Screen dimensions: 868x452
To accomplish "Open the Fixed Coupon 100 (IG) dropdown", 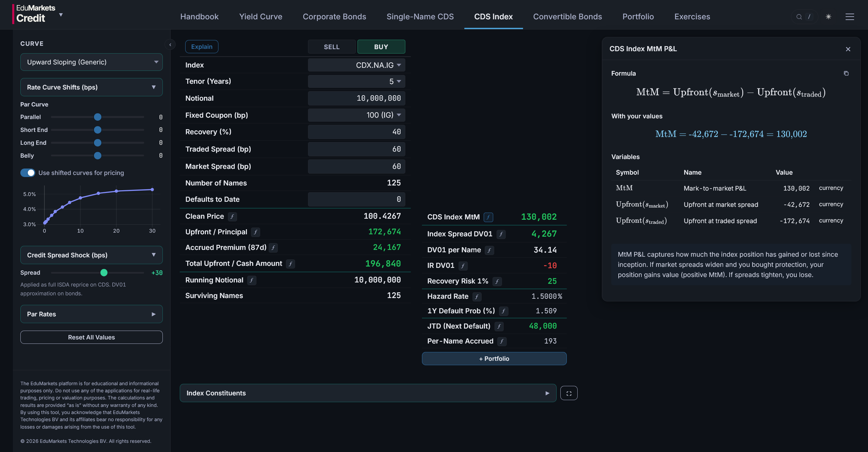I will 356,115.
